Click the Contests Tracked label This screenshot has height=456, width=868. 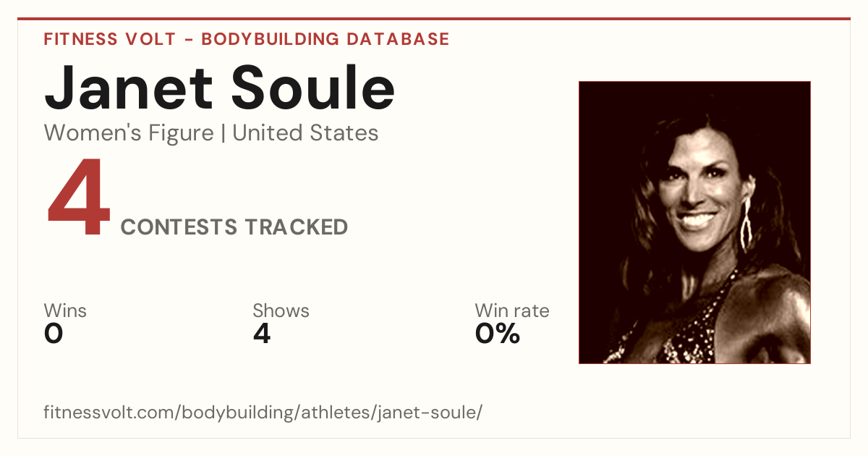click(234, 227)
